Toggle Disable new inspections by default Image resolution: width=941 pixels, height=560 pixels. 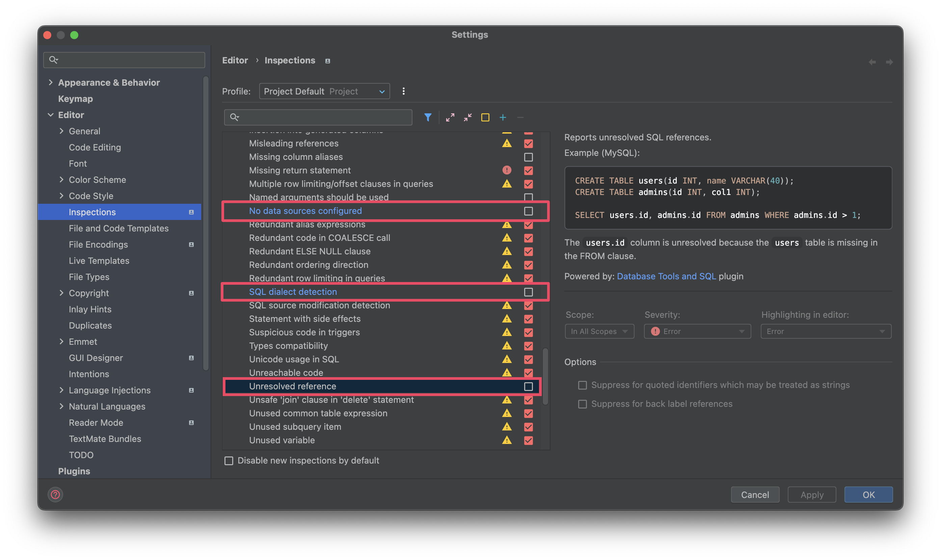(x=229, y=461)
